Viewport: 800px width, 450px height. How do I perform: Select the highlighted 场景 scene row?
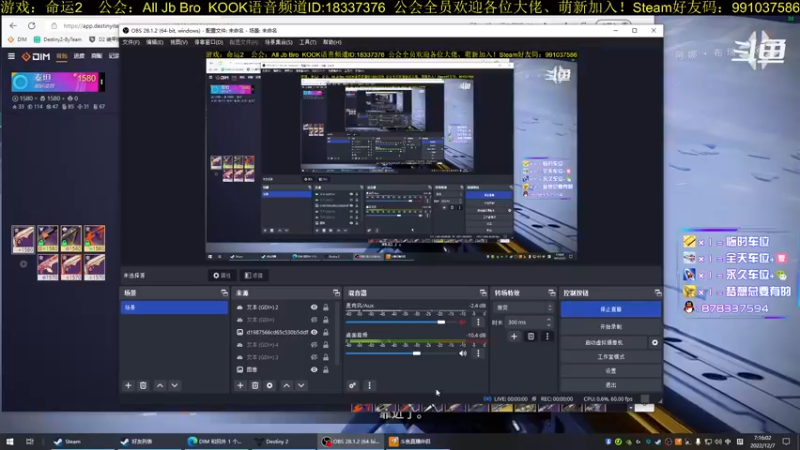174,307
